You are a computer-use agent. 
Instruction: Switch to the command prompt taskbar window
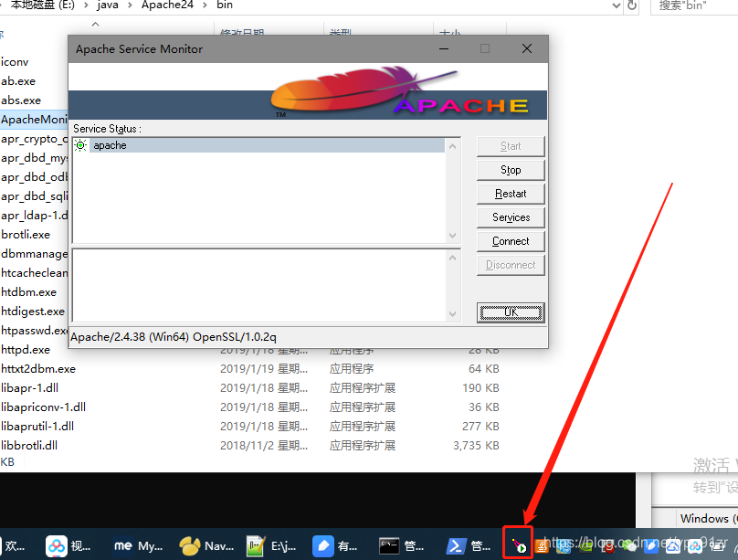(402, 546)
